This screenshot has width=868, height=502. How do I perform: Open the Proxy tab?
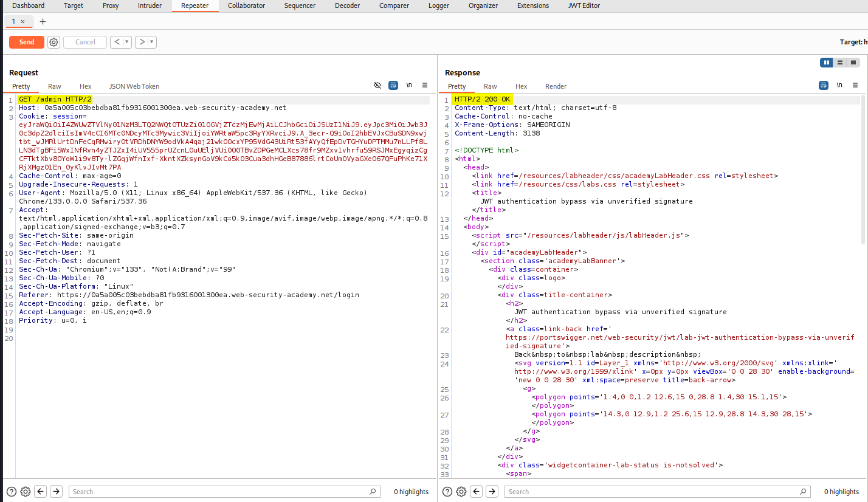coord(111,5)
